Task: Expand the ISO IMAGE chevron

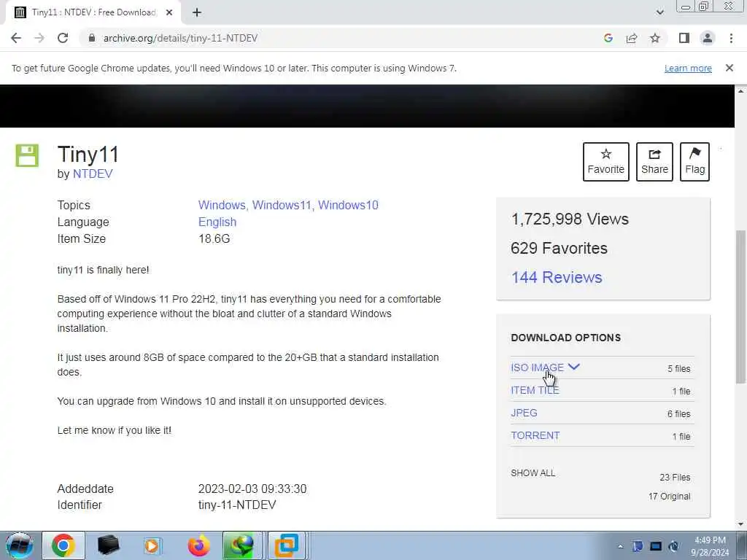Action: (573, 367)
